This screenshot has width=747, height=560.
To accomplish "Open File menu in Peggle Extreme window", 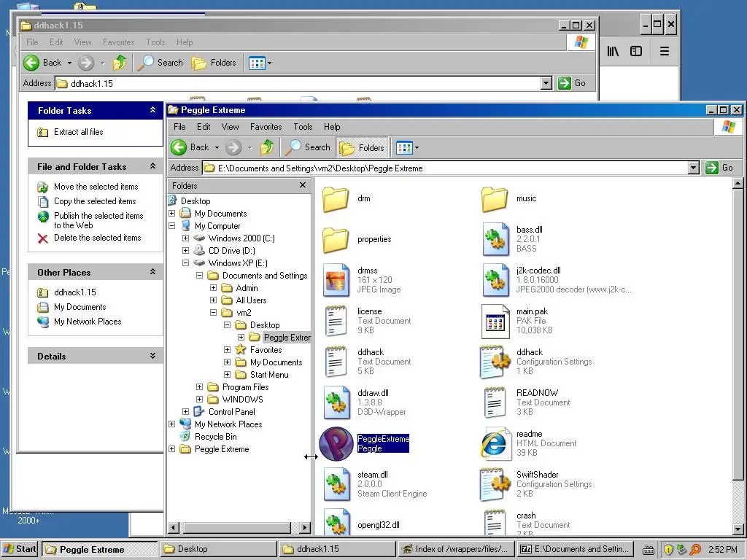I will (x=179, y=127).
